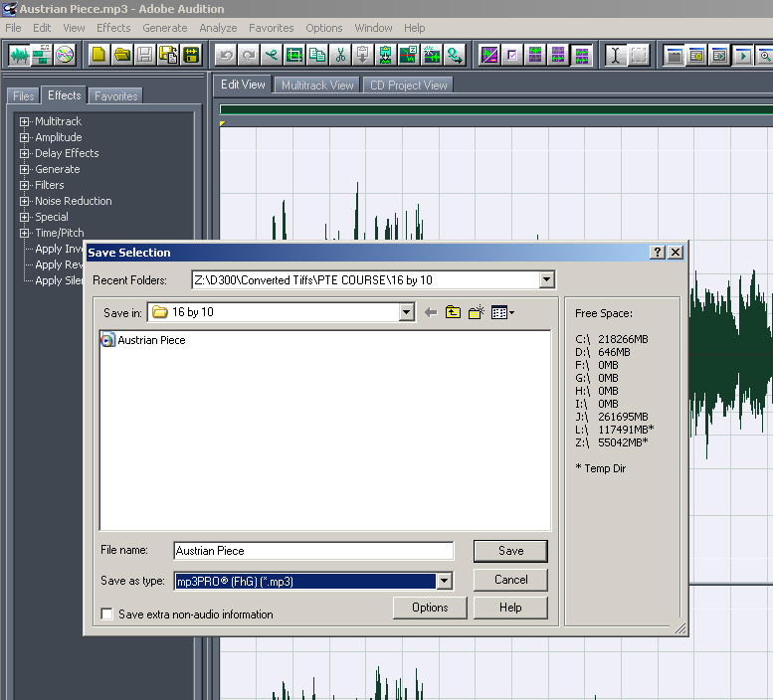Expand the Amplitude effects group
Image resolution: width=773 pixels, height=700 pixels.
(24, 137)
